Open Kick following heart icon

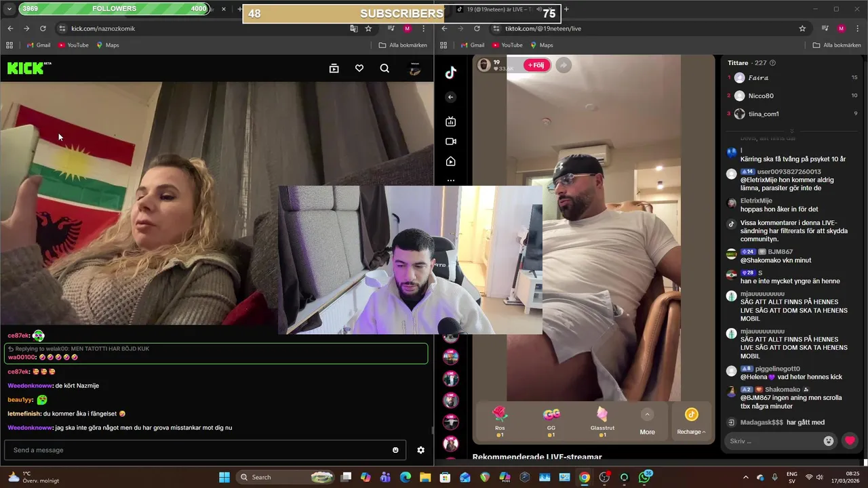pos(359,68)
